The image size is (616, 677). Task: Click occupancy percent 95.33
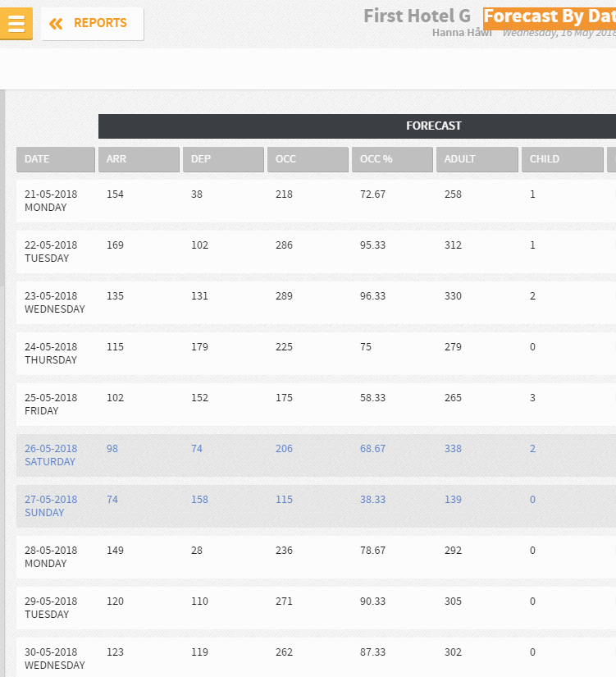pos(373,245)
